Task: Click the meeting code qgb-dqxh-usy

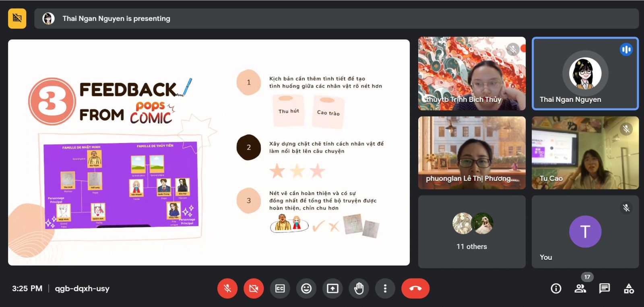Action: (82, 288)
